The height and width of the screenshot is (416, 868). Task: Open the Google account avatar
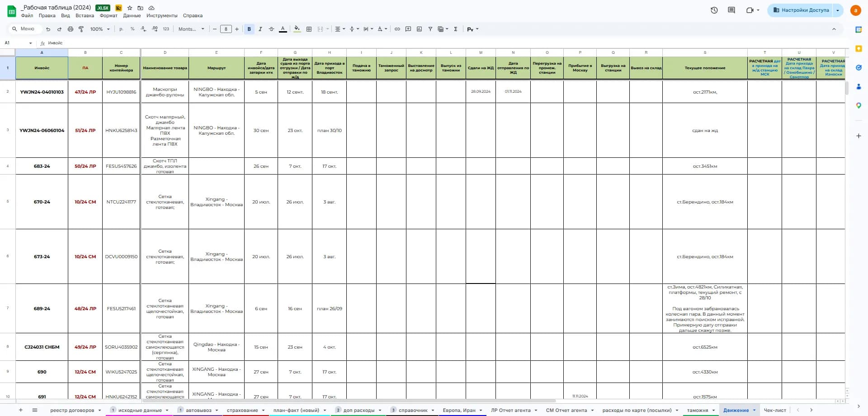(x=856, y=10)
